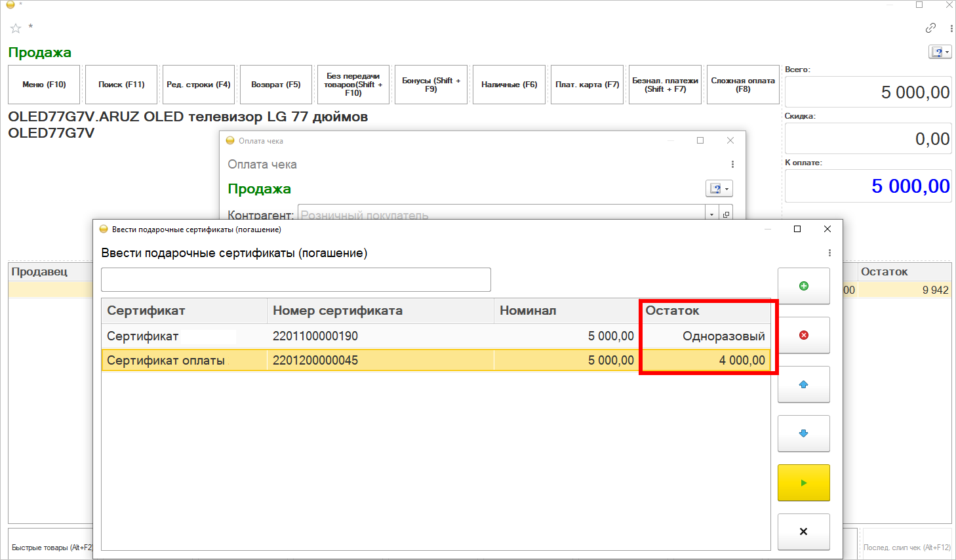The height and width of the screenshot is (560, 956).
Task: Click the Номинал column header
Action: click(567, 311)
